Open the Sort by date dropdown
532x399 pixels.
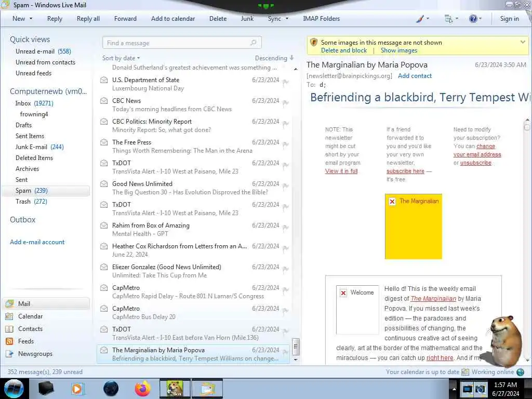121,58
